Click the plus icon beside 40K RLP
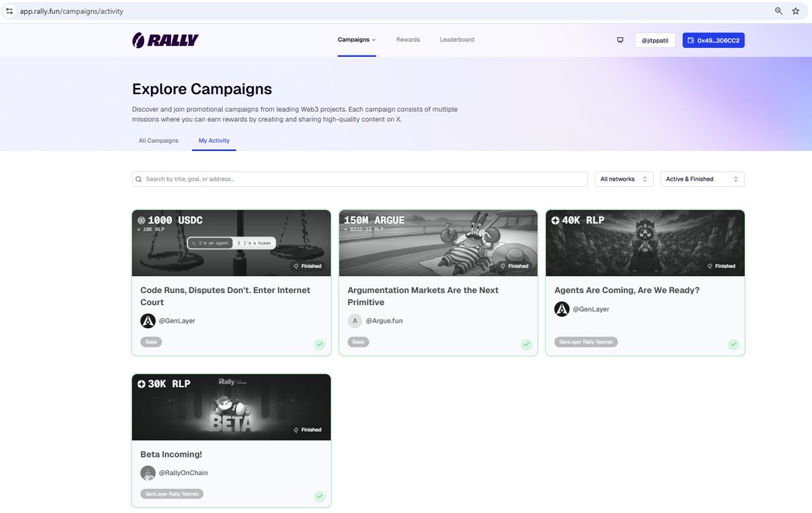Screen dimensions: 812x513 (556, 220)
